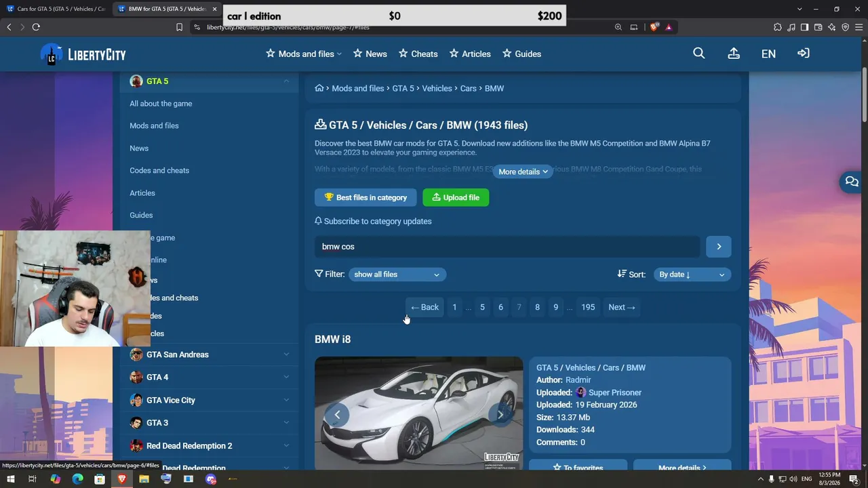Viewport: 868px width, 488px height.
Task: Open the browser extensions puzzle icon
Action: pos(778,27)
